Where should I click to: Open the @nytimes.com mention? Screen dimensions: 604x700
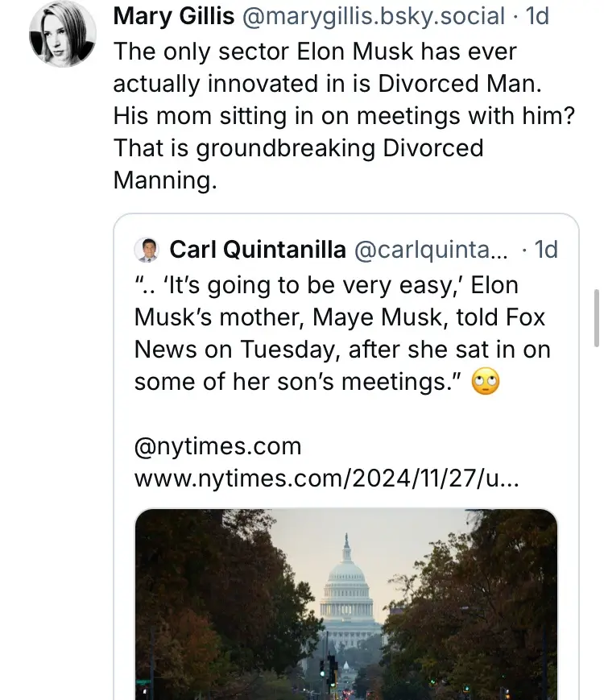point(218,446)
